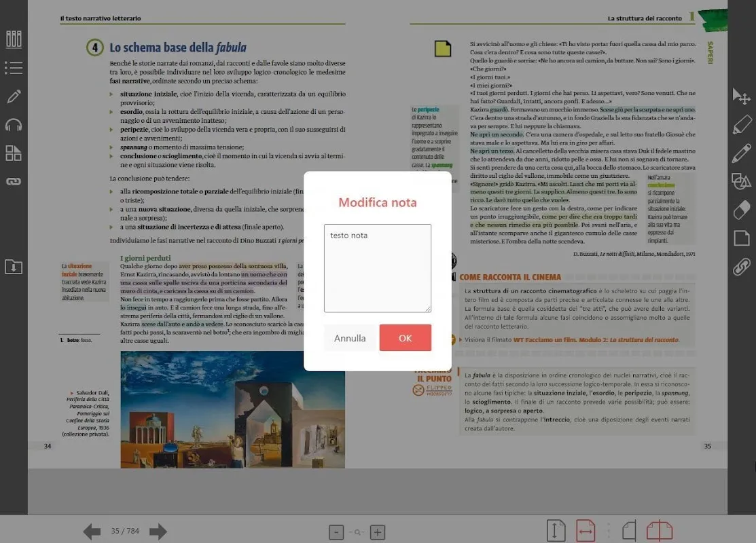Select the highlighter marker tool
The height and width of the screenshot is (543, 756).
click(741, 125)
